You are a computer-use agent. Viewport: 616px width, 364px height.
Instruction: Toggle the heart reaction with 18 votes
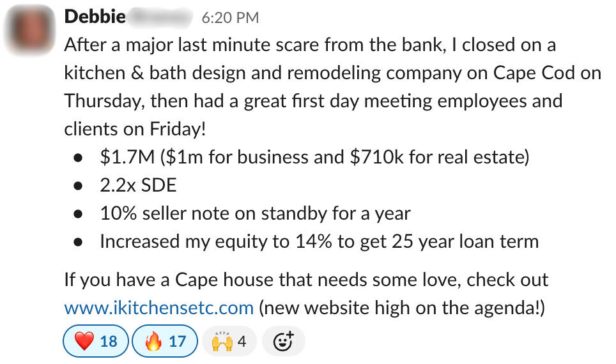(x=96, y=342)
